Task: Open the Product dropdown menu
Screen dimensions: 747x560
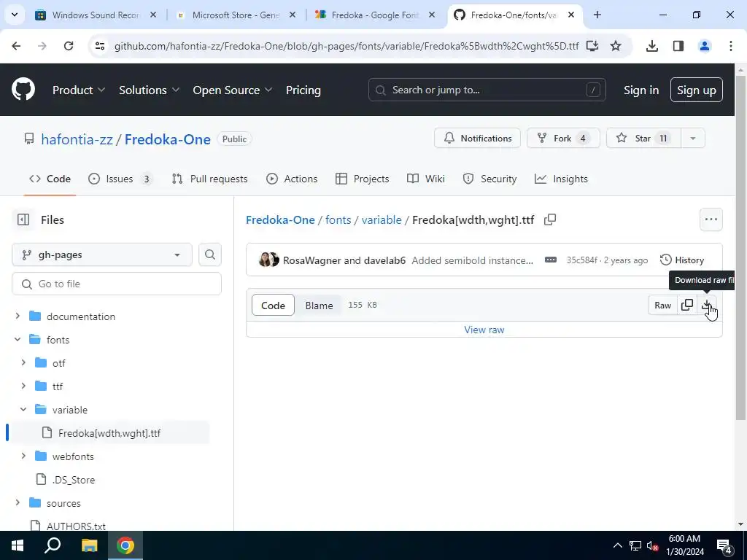Action: click(x=79, y=90)
